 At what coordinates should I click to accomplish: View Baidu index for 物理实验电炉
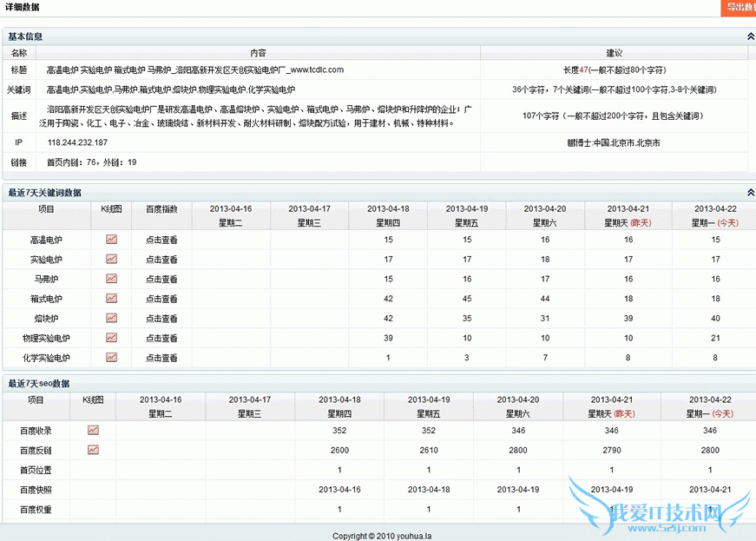point(161,339)
